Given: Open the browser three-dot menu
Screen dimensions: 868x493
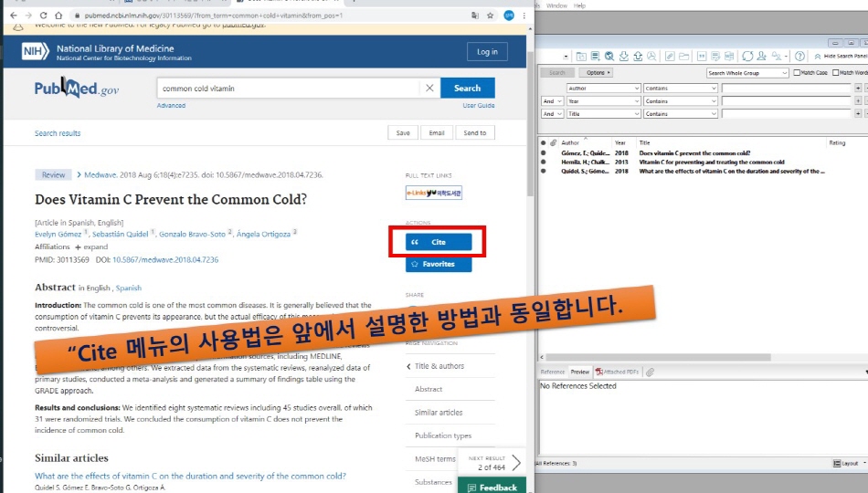Looking at the screenshot, I should [x=524, y=16].
